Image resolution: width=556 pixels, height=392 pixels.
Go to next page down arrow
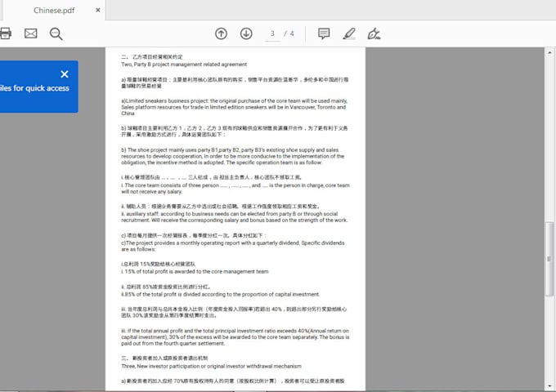[246, 33]
